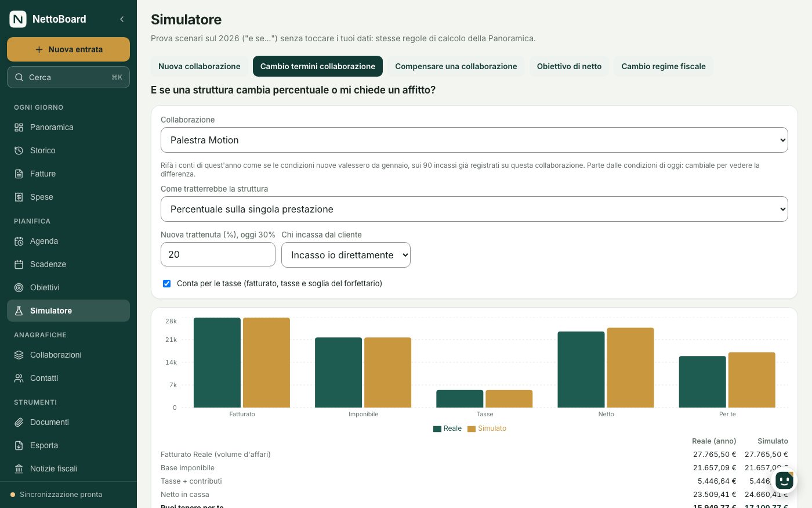Click the Fatturato Reale value 27.765,50 € in Reale column
Viewport: 812px width, 508px height.
[715, 455]
